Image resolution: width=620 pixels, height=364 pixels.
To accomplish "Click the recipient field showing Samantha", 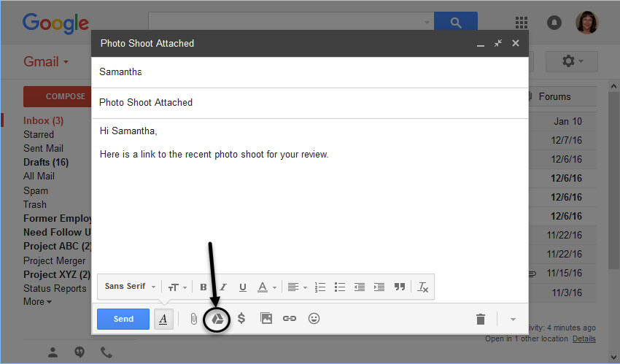I will 310,72.
